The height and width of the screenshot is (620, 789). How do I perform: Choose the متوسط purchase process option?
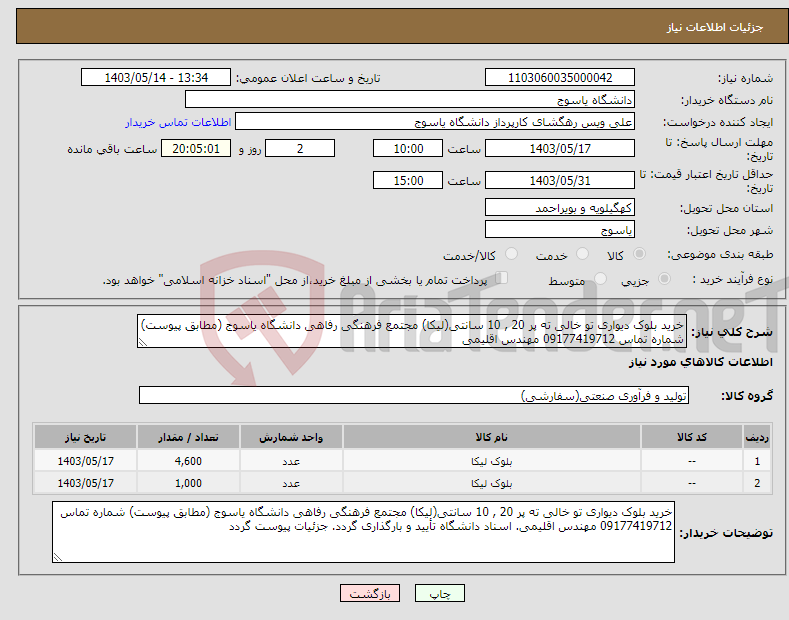(x=600, y=279)
